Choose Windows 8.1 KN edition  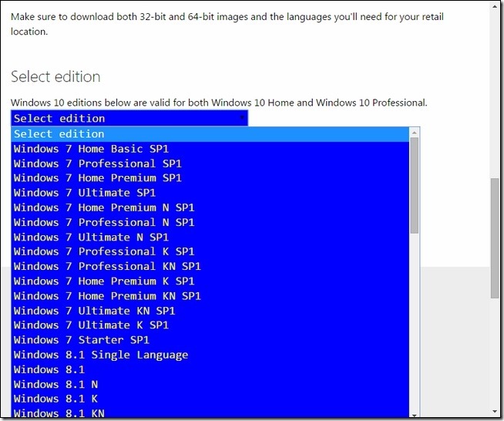(x=210, y=413)
